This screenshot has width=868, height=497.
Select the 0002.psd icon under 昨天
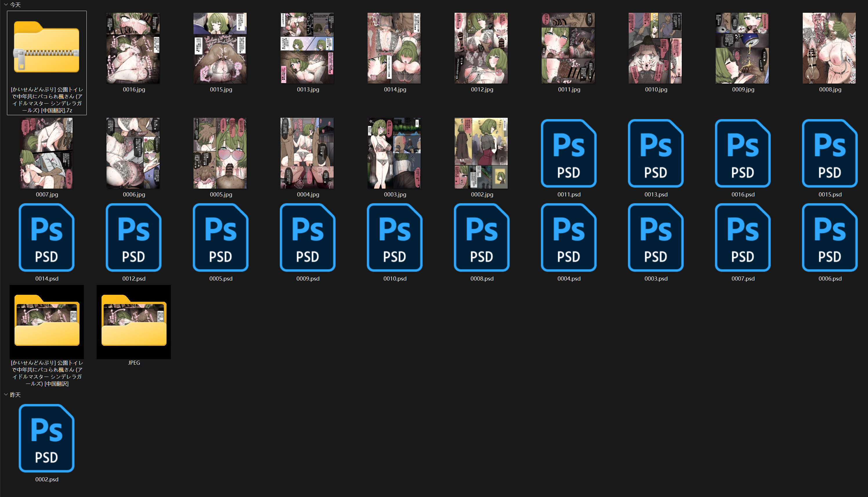point(47,438)
